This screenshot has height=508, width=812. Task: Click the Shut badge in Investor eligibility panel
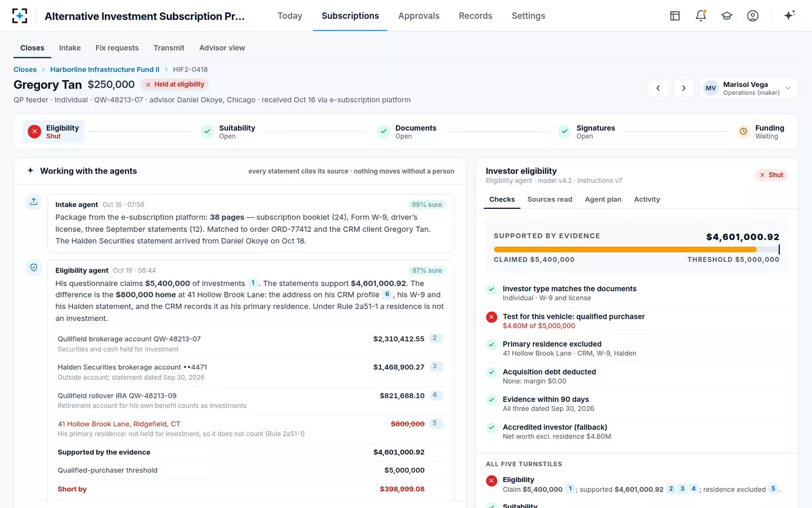click(x=771, y=175)
